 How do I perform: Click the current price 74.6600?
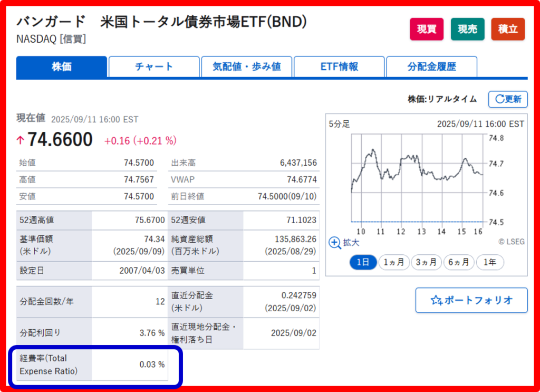click(60, 139)
